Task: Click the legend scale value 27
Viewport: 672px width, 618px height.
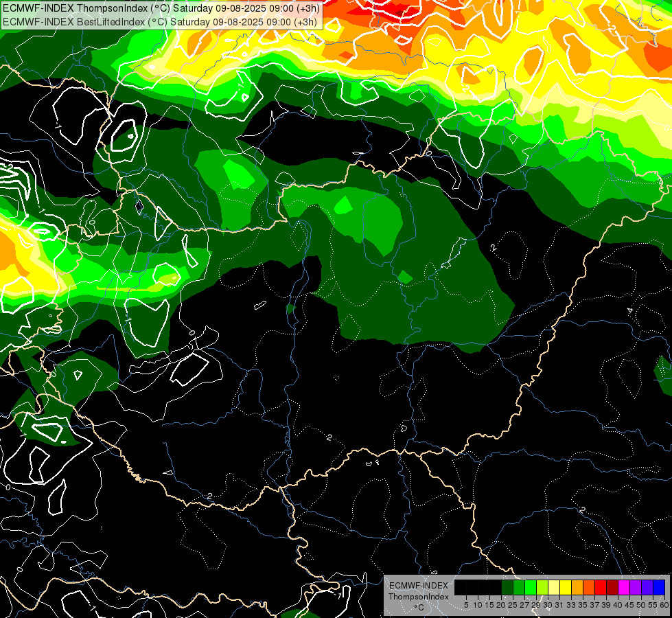Action: coord(524,605)
